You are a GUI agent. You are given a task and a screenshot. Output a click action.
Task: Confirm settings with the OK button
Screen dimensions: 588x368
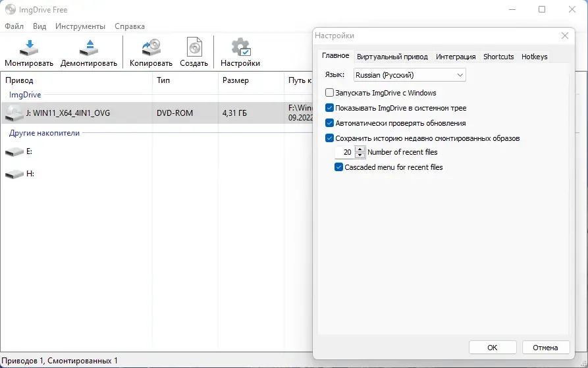(x=493, y=348)
